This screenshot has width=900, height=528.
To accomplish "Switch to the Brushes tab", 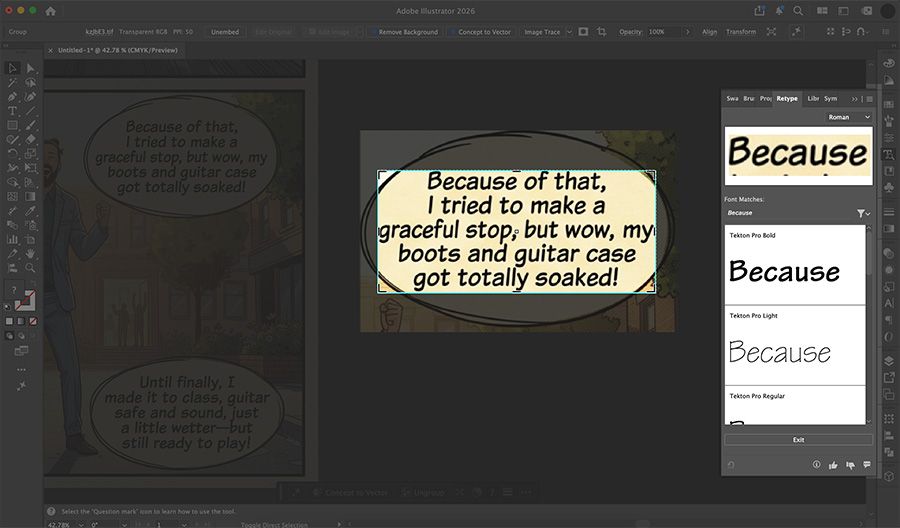I will [749, 99].
